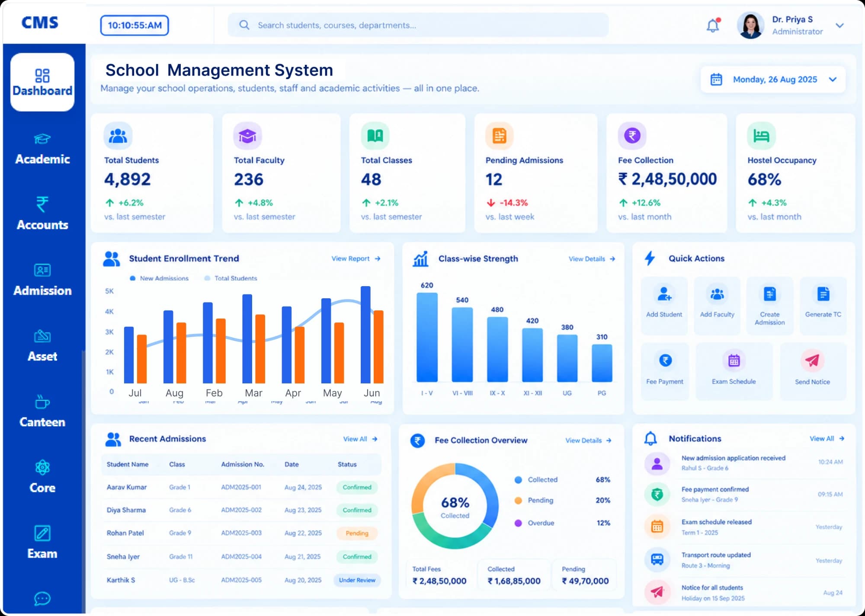
Task: Open the Create Admission quick action
Action: (x=770, y=305)
